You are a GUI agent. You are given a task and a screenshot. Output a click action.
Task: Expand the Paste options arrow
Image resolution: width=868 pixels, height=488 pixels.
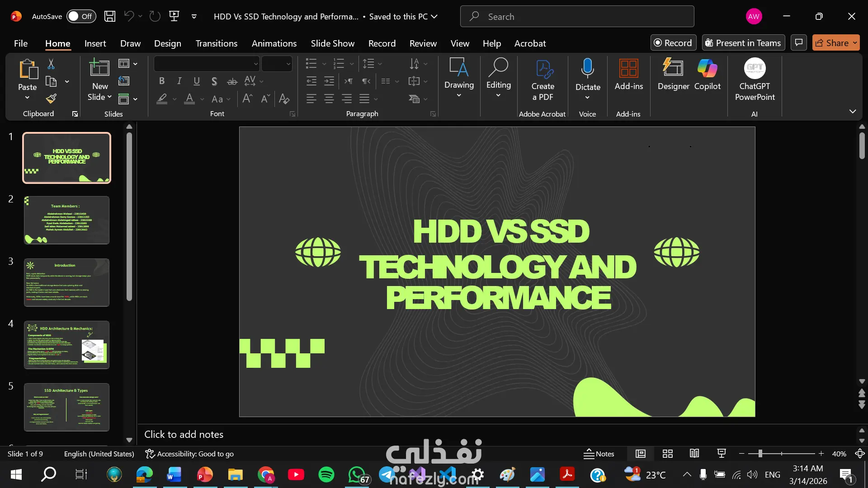tap(27, 98)
